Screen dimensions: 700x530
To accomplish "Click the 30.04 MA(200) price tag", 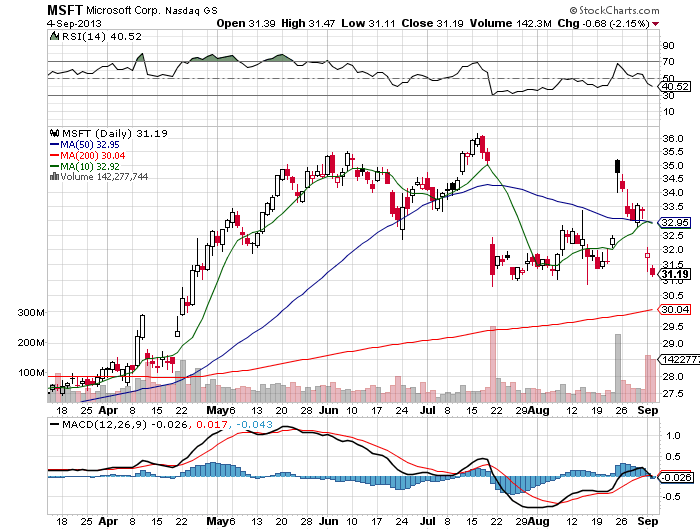I will click(675, 309).
